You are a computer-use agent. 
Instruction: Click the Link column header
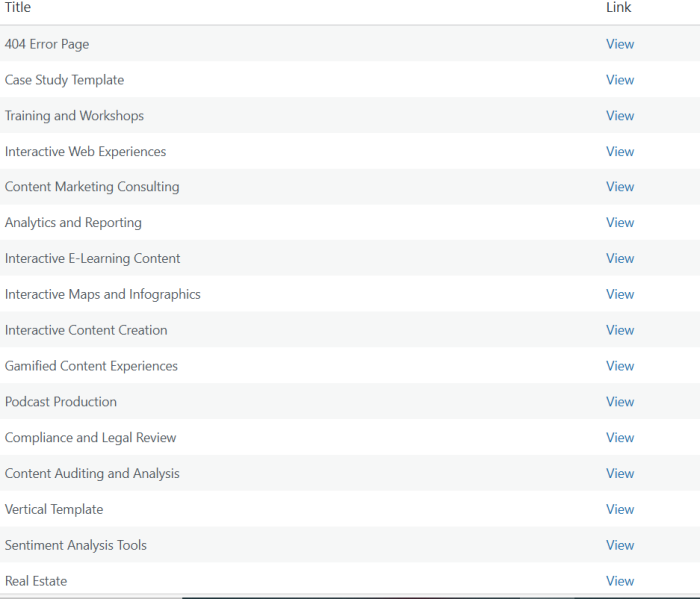pos(619,8)
